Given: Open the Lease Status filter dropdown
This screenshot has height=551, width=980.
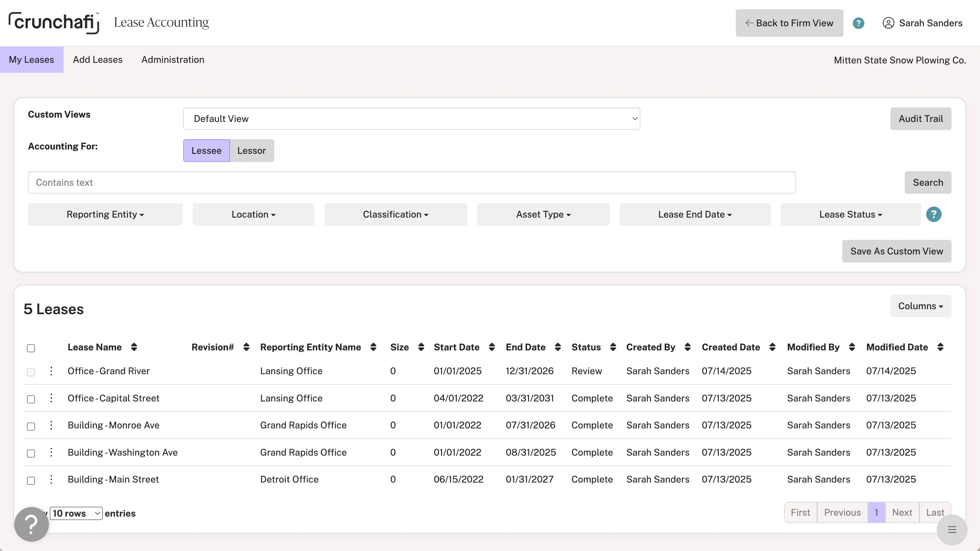Looking at the screenshot, I should click(850, 214).
